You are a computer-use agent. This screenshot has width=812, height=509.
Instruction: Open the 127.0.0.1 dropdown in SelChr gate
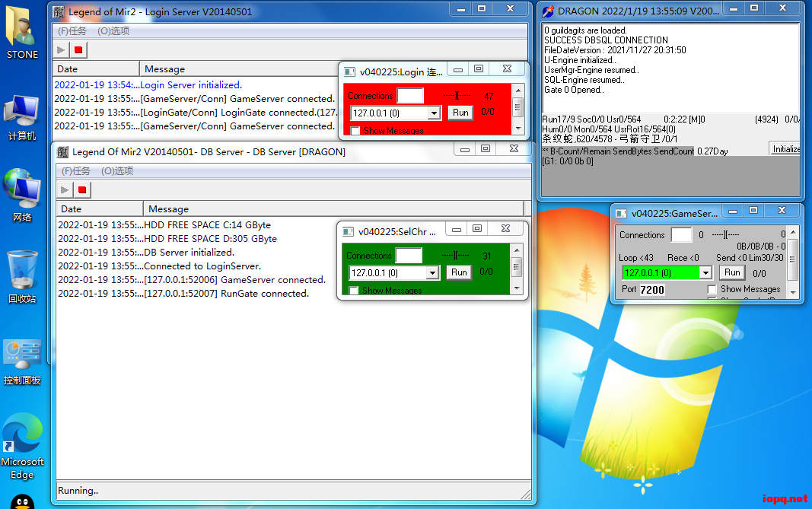(x=432, y=273)
